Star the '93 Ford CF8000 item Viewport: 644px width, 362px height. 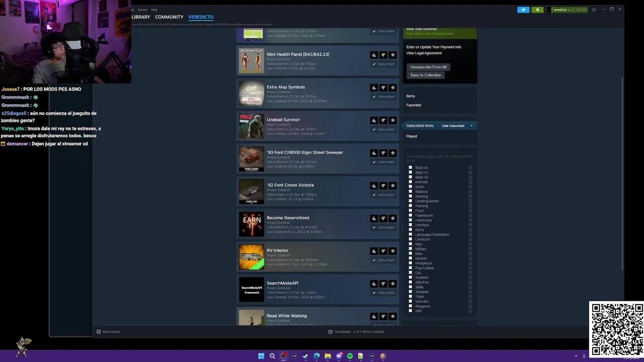[393, 153]
